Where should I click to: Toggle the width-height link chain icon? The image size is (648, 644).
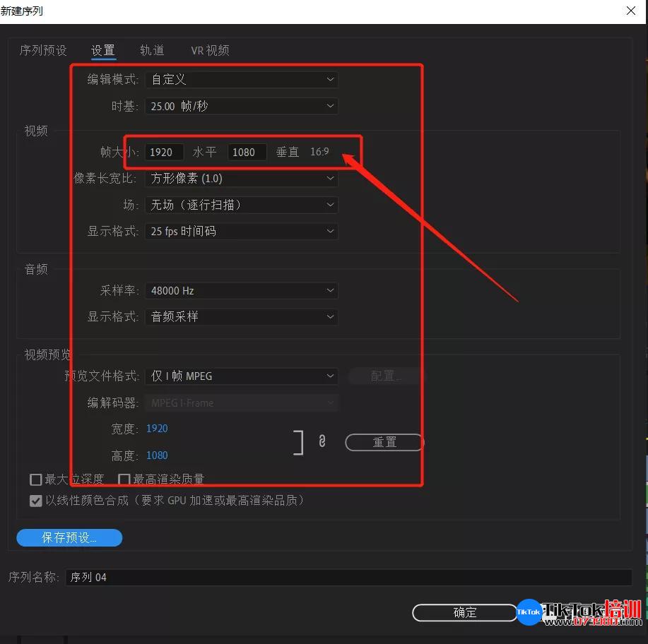tap(322, 441)
